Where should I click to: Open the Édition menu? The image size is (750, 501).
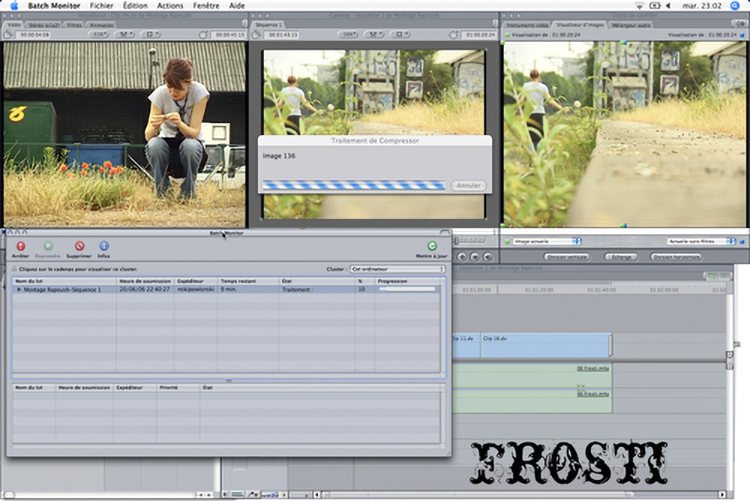[135, 6]
